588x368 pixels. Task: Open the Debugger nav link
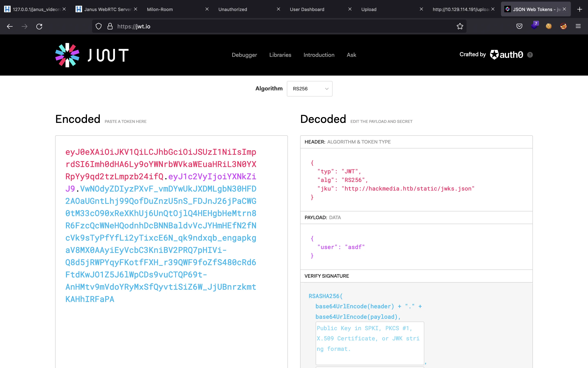coord(244,55)
